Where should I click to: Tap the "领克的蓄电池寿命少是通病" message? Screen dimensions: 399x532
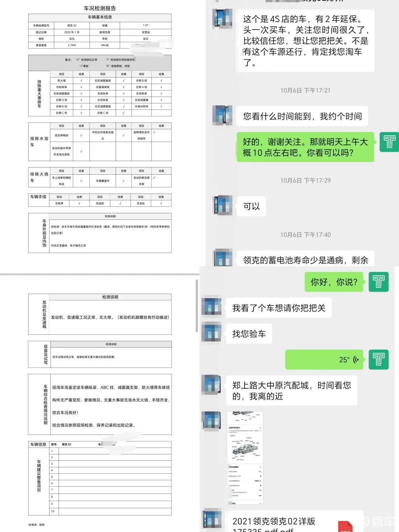click(305, 260)
